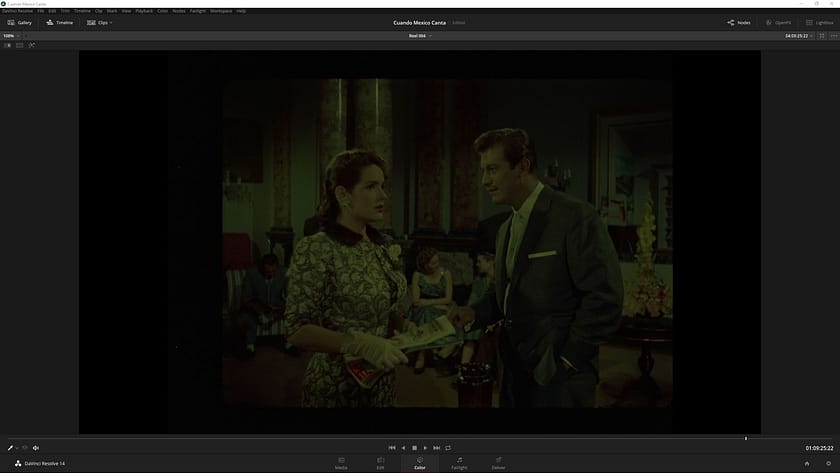Image resolution: width=840 pixels, height=473 pixels.
Task: Open the Workspace menu
Action: click(x=221, y=11)
